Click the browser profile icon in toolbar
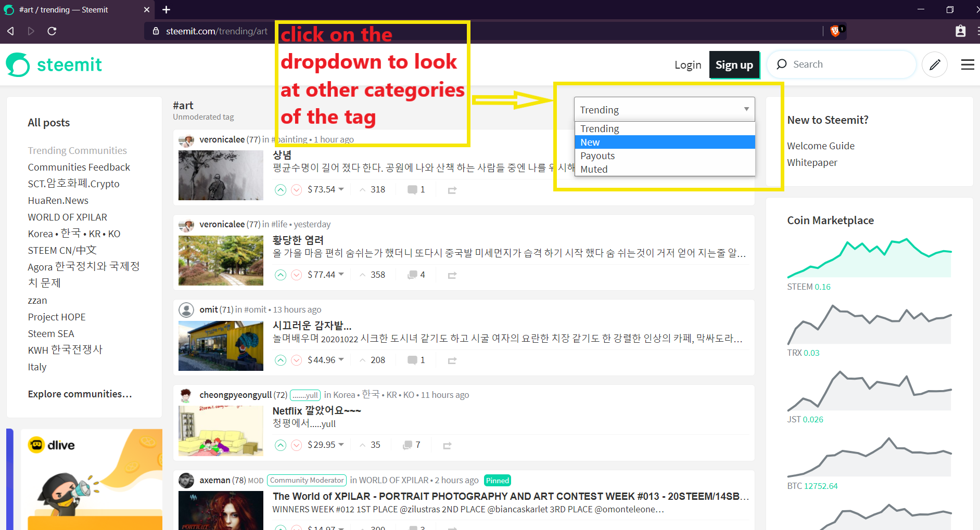The height and width of the screenshot is (530, 980). click(x=960, y=31)
